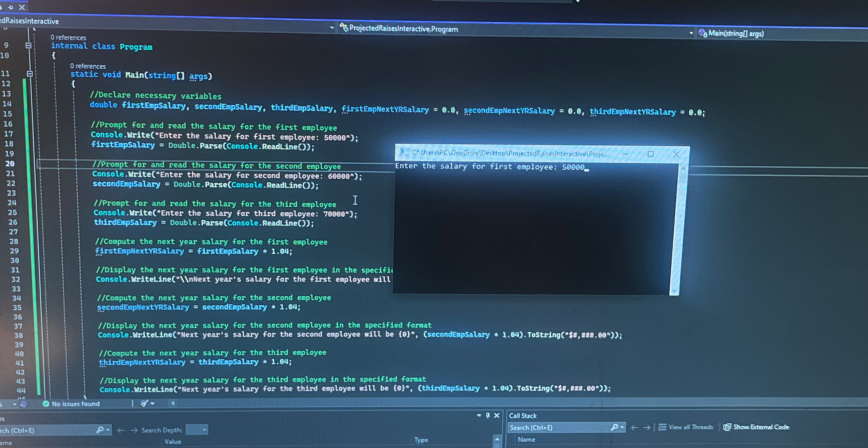The width and height of the screenshot is (868, 448).
Task: Collapse the Program class outlining box
Action: pyautogui.click(x=29, y=45)
